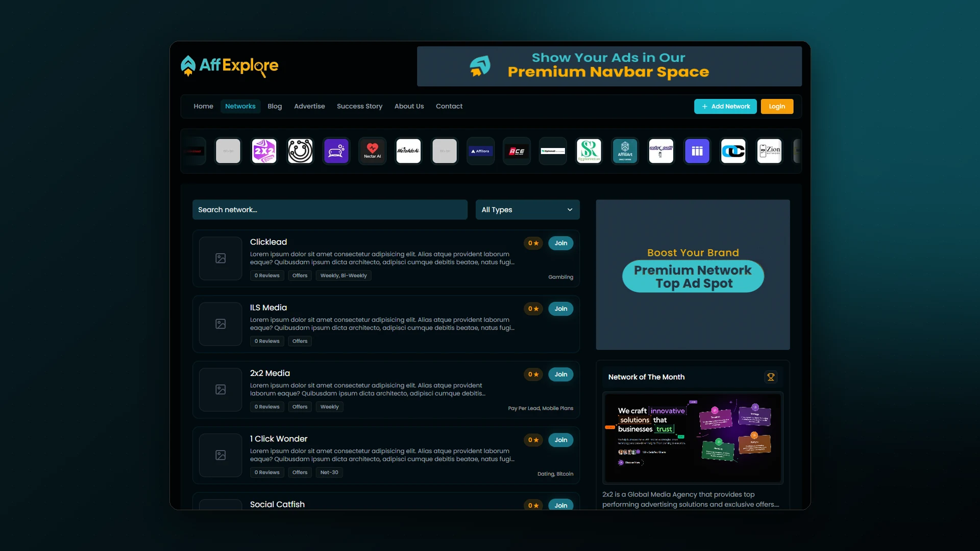Click the Add Network button
980x551 pixels.
pos(725,107)
